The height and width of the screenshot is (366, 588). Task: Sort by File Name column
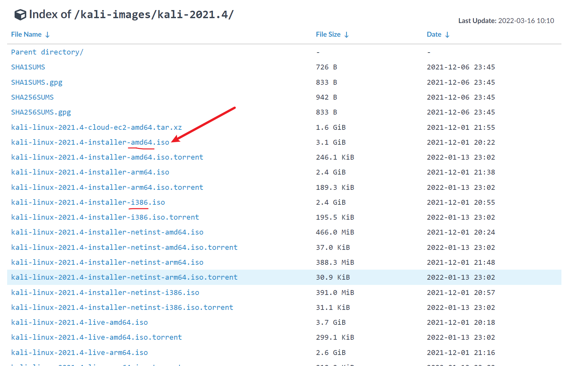(30, 34)
